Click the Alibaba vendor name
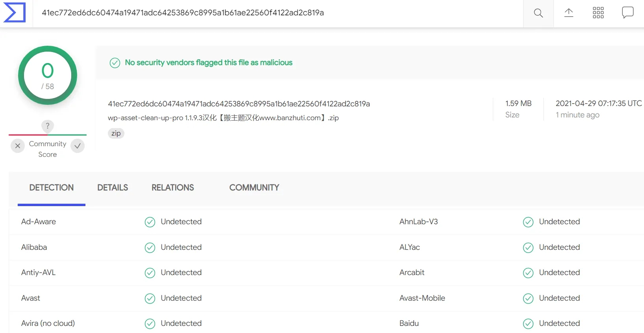644x333 pixels. pyautogui.click(x=34, y=247)
